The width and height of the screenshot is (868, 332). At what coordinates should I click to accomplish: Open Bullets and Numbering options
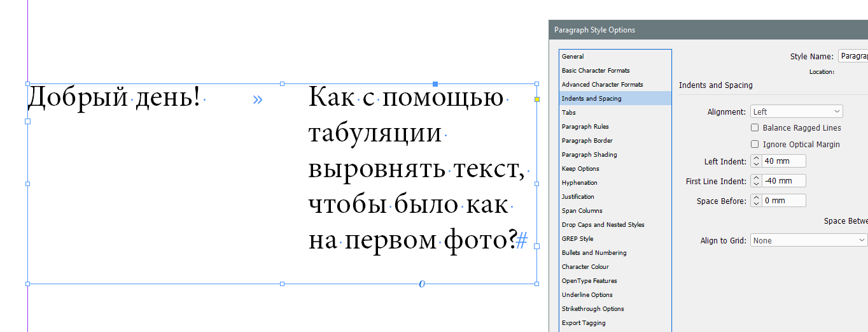click(x=594, y=253)
